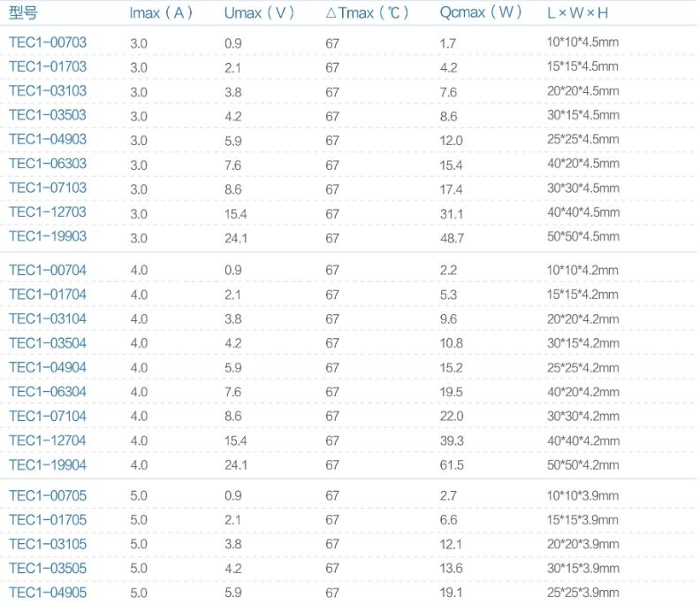The height and width of the screenshot is (605, 700).
Task: Select the TEC1-00704 model link
Action: tap(48, 270)
